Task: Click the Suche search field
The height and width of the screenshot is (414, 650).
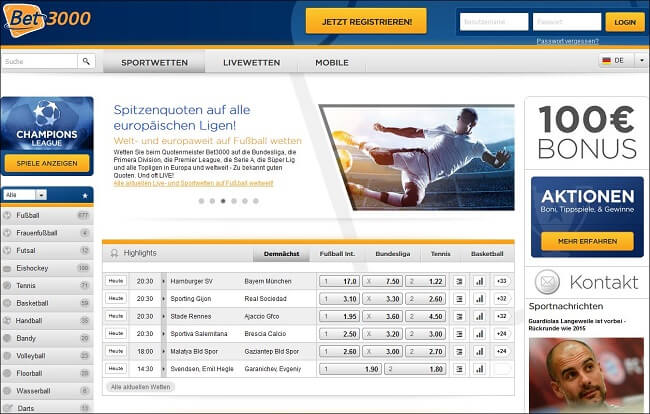Action: point(39,61)
